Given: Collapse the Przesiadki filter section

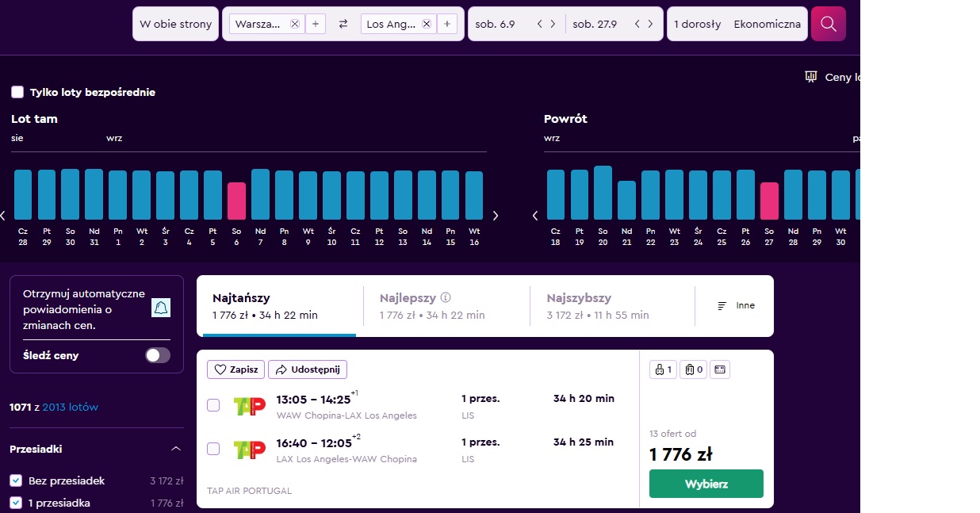Looking at the screenshot, I should (x=176, y=449).
